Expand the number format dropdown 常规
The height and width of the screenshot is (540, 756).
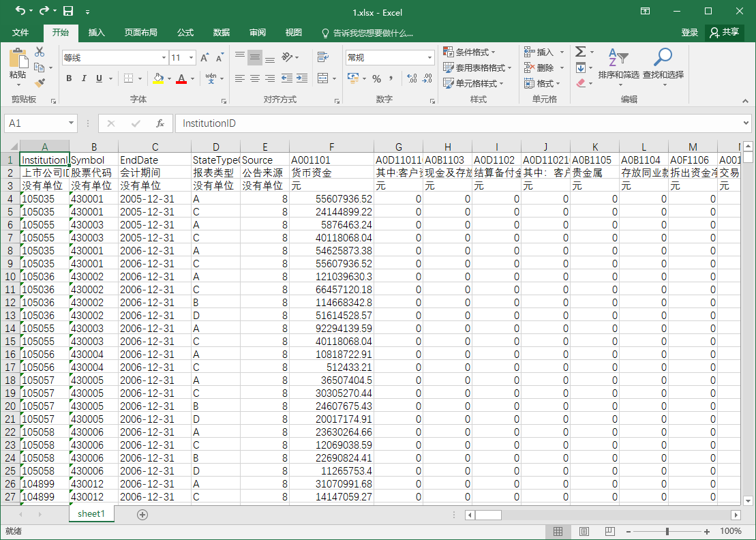(x=429, y=58)
